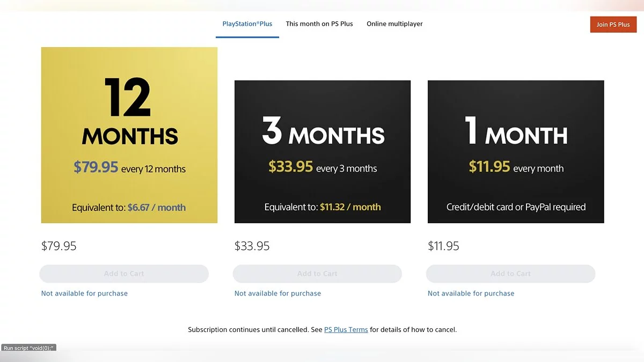Viewport: 644px width, 362px height.
Task: Select the 1 MONTH heading on black tile
Action: click(x=516, y=132)
